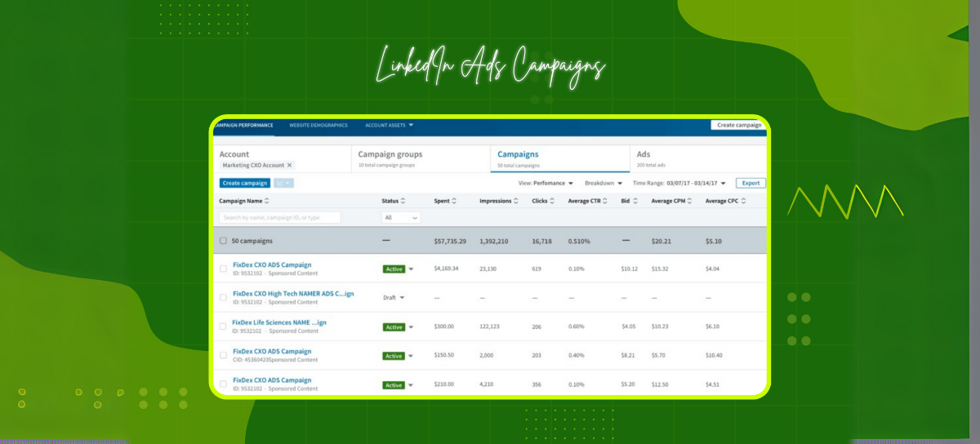The image size is (980, 444).
Task: Click the Average CTR sort icon
Action: pos(607,201)
